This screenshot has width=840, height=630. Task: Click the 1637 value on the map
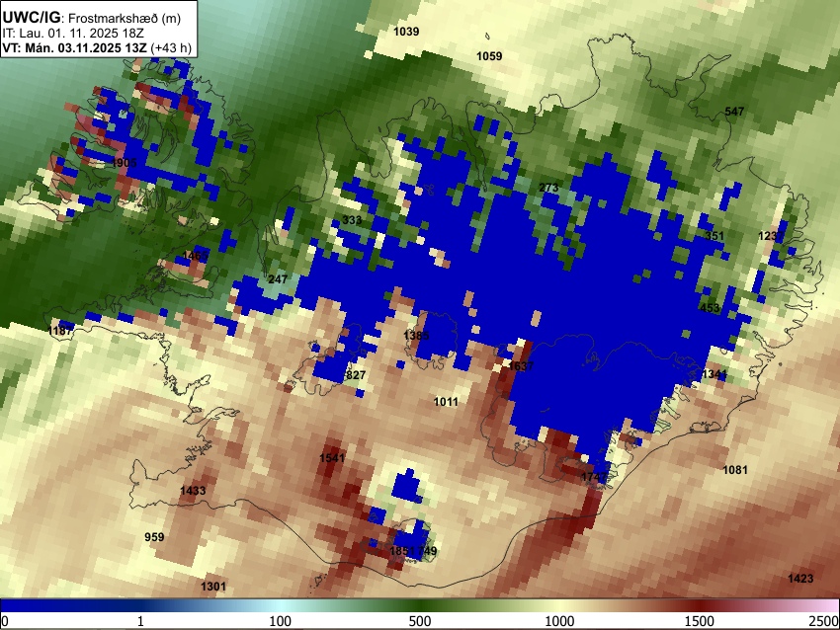[521, 366]
